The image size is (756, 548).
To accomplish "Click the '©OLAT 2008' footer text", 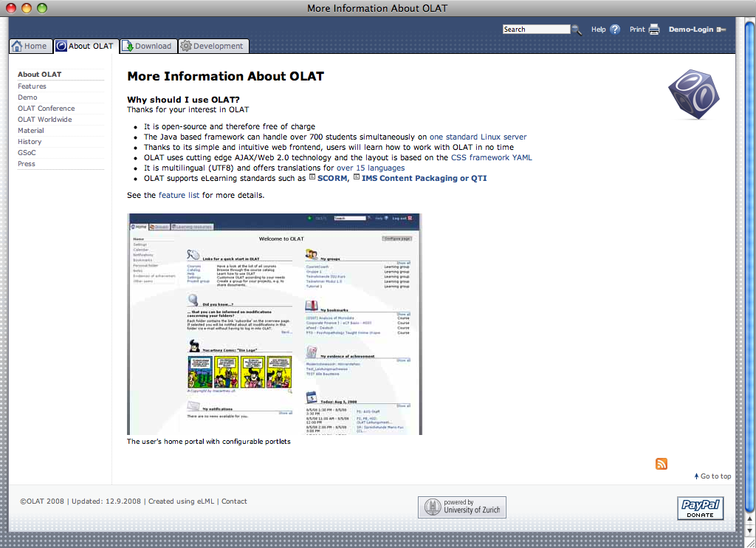I will click(x=42, y=501).
